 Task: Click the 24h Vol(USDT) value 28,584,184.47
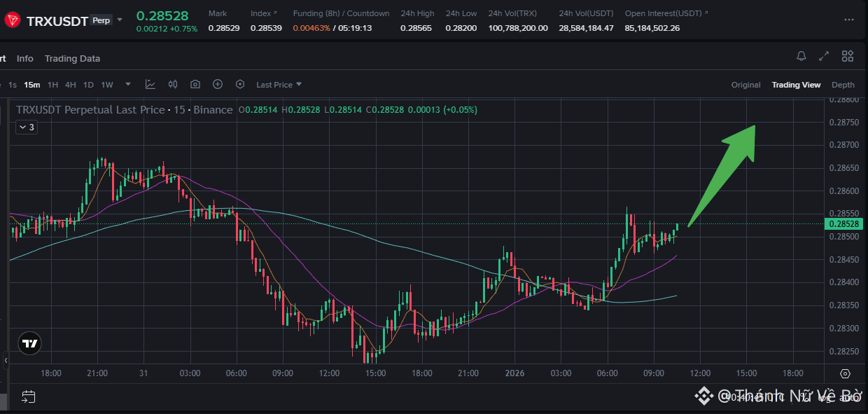tap(586, 28)
